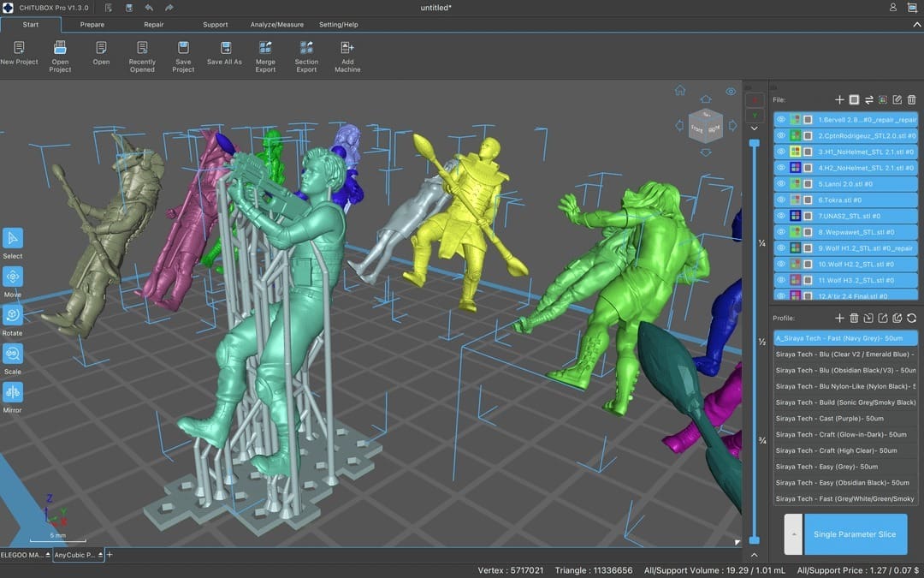Open the Setting/Help tab
This screenshot has height=578, width=924.
click(338, 25)
